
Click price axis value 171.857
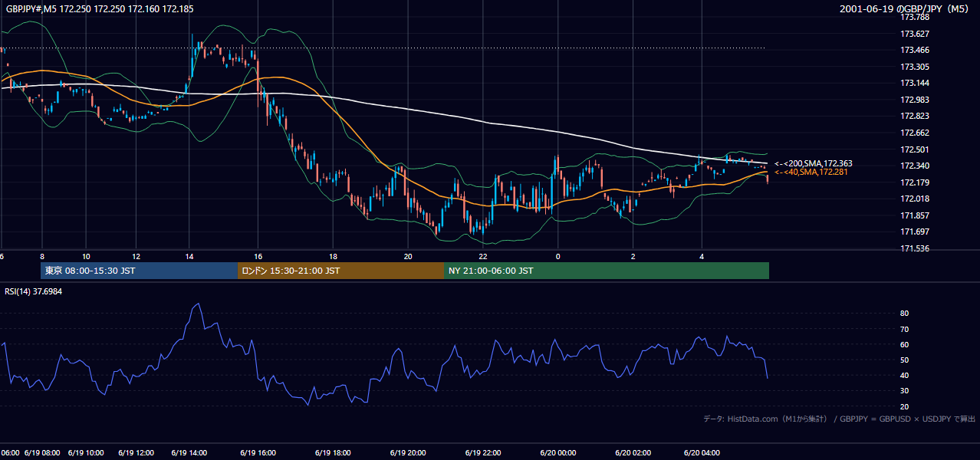[x=914, y=215]
